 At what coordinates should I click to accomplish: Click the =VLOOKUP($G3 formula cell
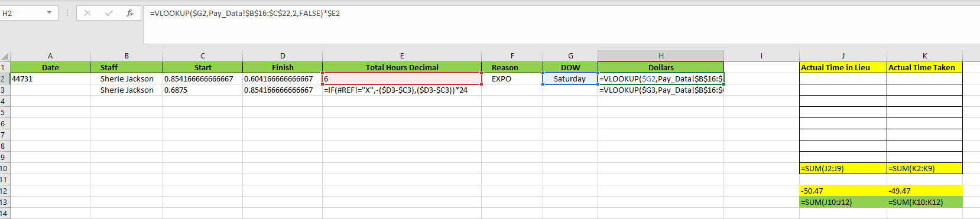click(661, 90)
